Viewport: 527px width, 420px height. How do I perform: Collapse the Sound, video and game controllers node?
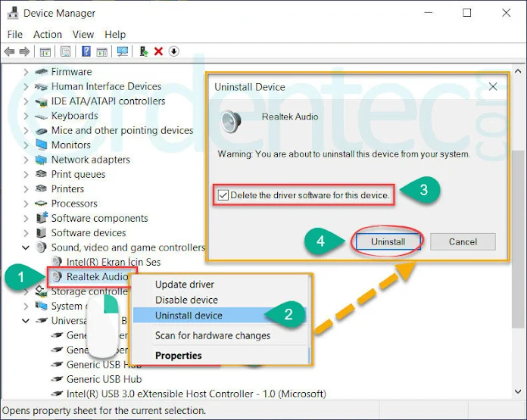click(x=26, y=247)
